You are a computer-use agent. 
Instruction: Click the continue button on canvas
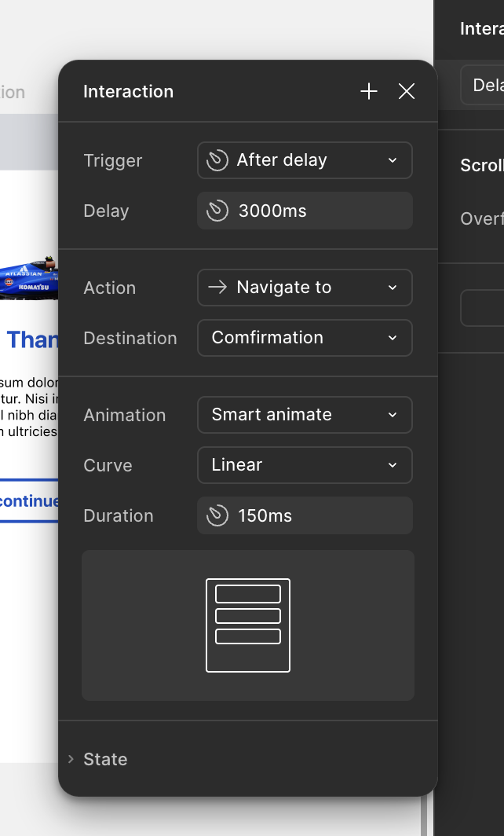tap(29, 501)
